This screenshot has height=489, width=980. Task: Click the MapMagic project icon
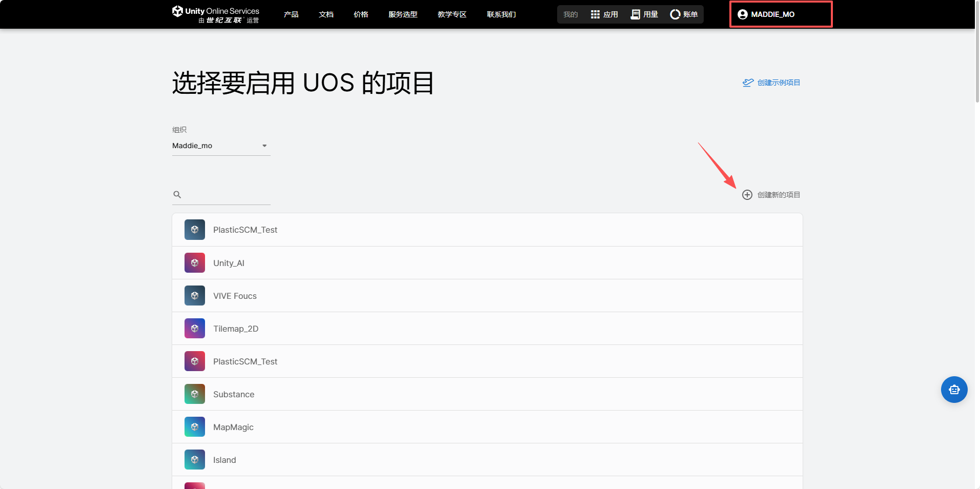[195, 426]
